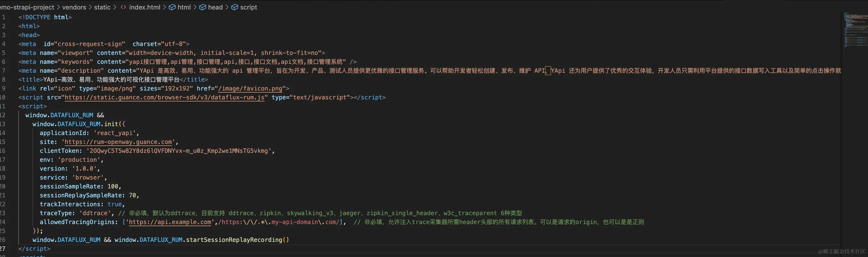
Task: Expand chevron after vendors breadcrumb
Action: (x=90, y=7)
